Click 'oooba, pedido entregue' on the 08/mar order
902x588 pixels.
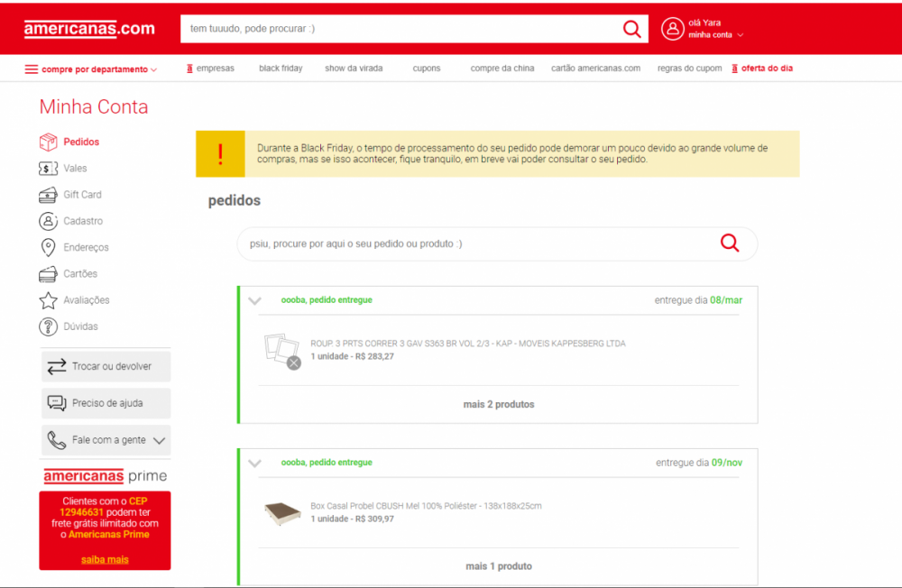[x=327, y=300]
